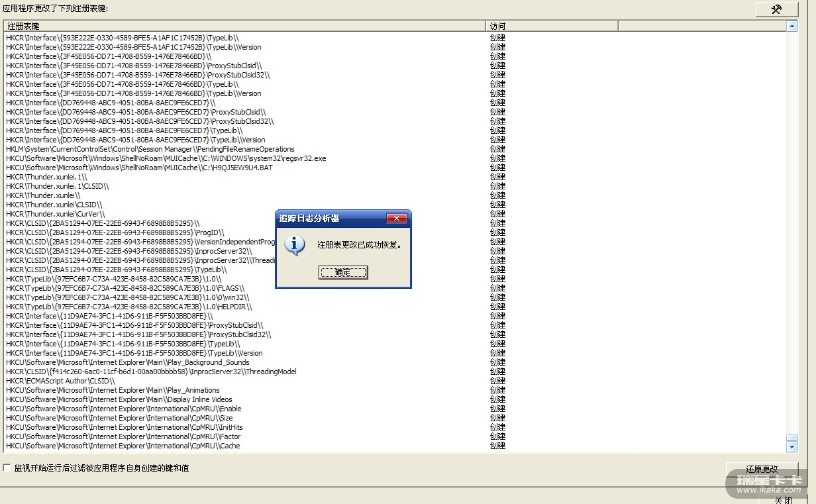Click the label 应用程序更改了下列注册表键:
Image resolution: width=816 pixels, height=504 pixels.
pyautogui.click(x=56, y=9)
